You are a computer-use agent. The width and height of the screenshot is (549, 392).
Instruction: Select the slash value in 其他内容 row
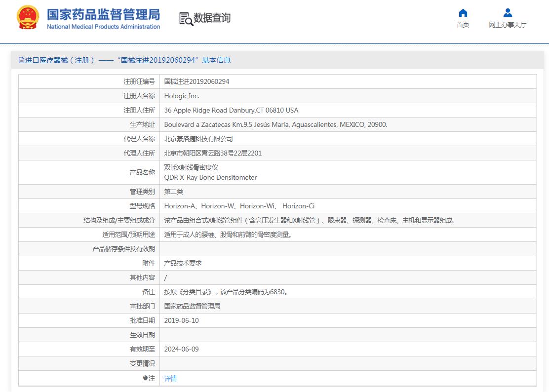tap(165, 277)
